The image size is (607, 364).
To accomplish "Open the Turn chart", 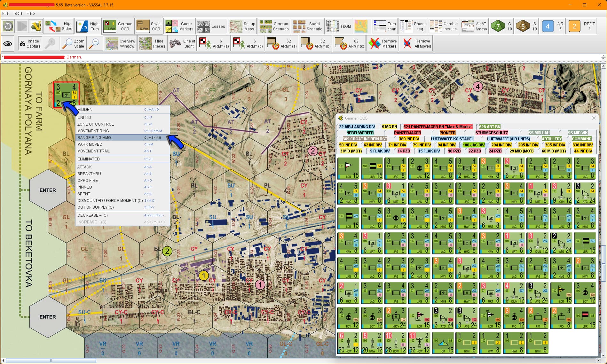I will click(x=385, y=26).
